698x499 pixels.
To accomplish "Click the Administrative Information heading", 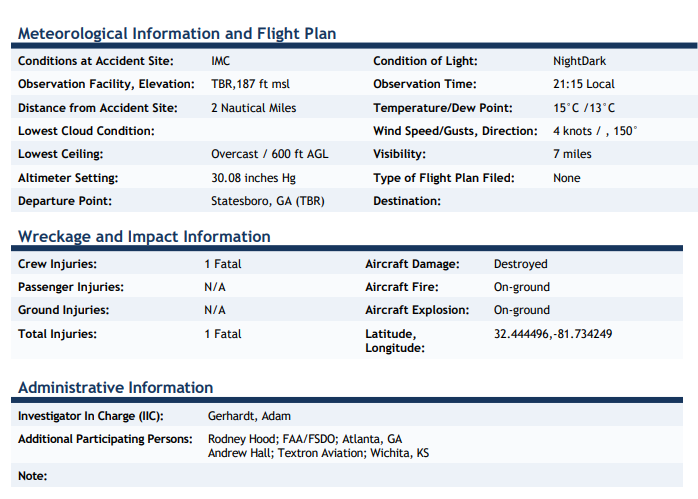I will coord(115,387).
